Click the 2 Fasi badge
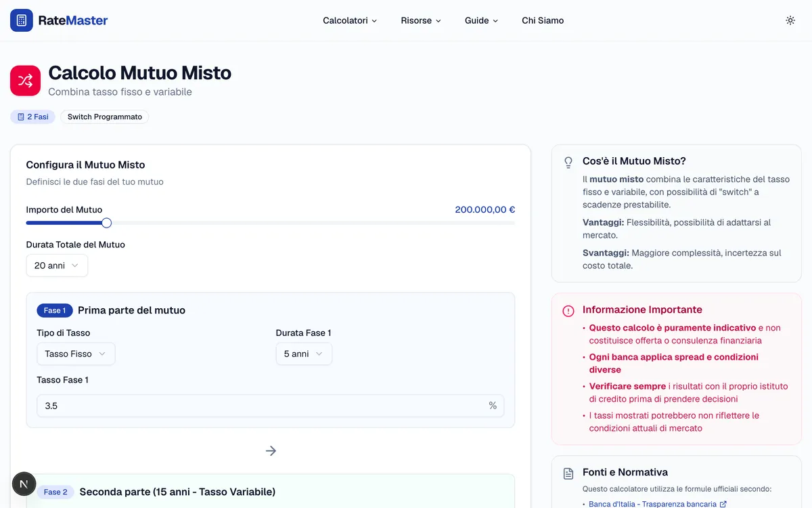 (32, 117)
